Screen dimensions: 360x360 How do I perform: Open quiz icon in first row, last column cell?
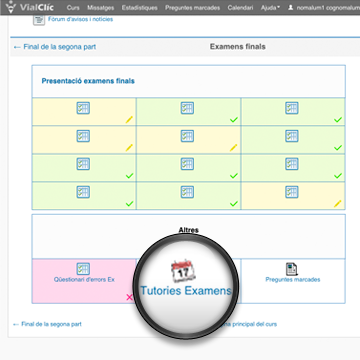coord(292,108)
